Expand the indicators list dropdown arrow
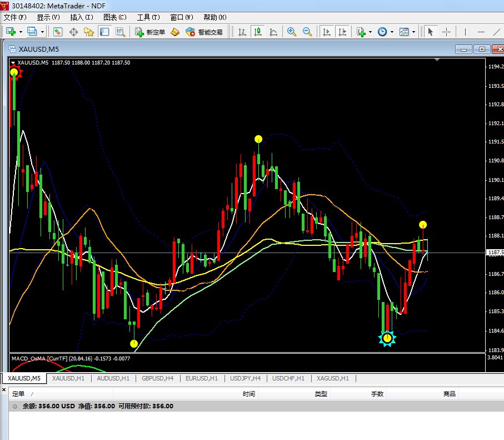This screenshot has width=504, height=440. [370, 32]
